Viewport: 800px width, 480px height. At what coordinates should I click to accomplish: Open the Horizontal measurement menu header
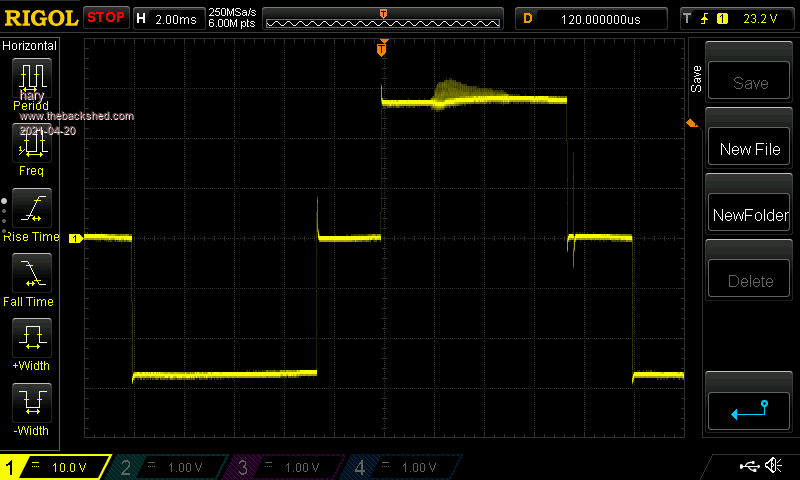point(30,46)
